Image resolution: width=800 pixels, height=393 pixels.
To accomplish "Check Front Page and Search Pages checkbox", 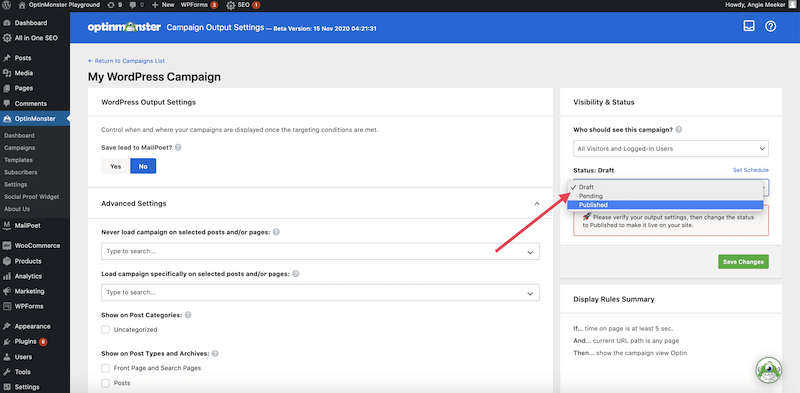I will click(x=106, y=368).
